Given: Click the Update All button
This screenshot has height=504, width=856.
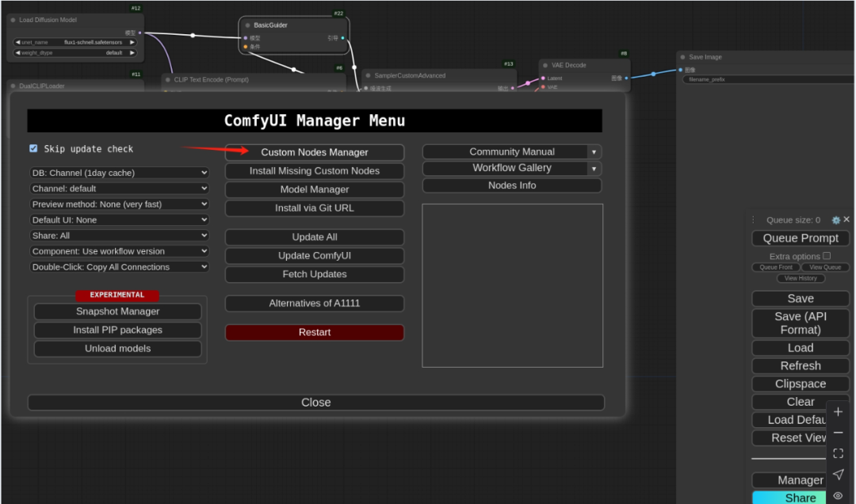Looking at the screenshot, I should point(315,237).
